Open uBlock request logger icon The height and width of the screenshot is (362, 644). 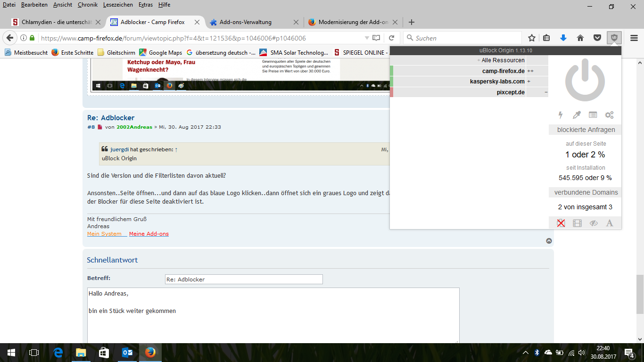pos(593,115)
